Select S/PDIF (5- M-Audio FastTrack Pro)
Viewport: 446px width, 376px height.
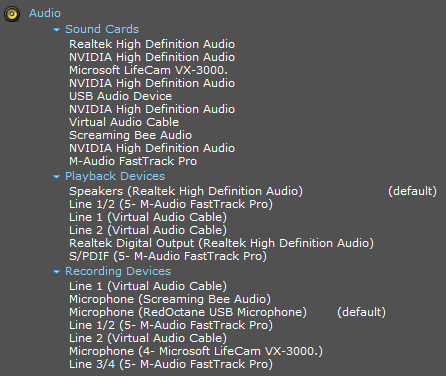tap(168, 256)
